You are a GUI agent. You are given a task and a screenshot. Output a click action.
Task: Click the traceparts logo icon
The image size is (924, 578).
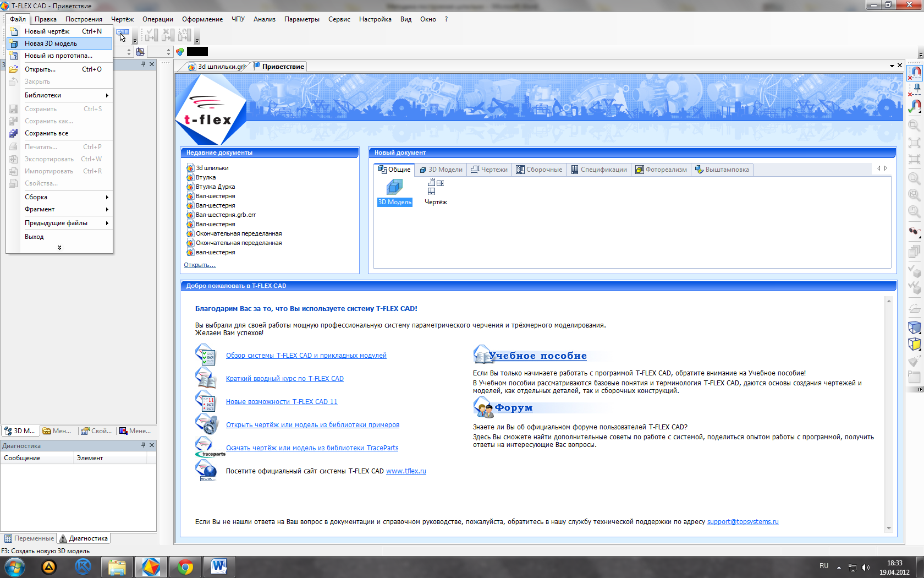pos(209,447)
